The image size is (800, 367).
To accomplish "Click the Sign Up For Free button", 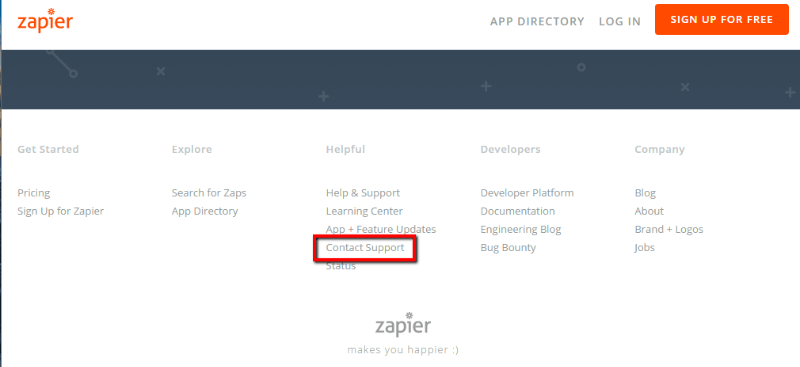I will [721, 19].
